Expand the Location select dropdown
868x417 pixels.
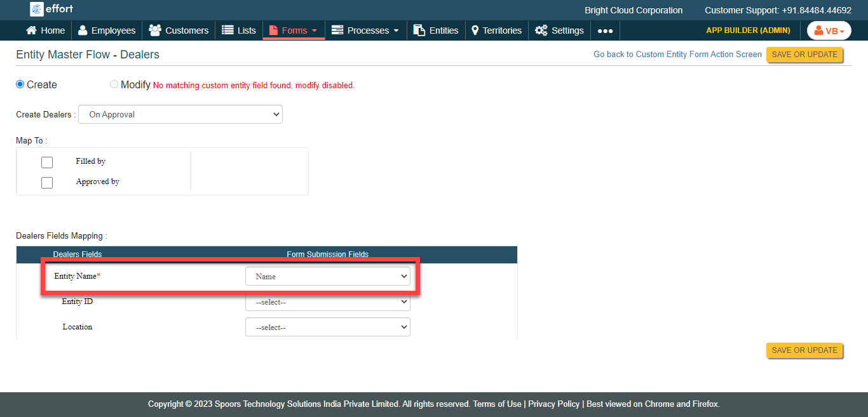pos(327,328)
